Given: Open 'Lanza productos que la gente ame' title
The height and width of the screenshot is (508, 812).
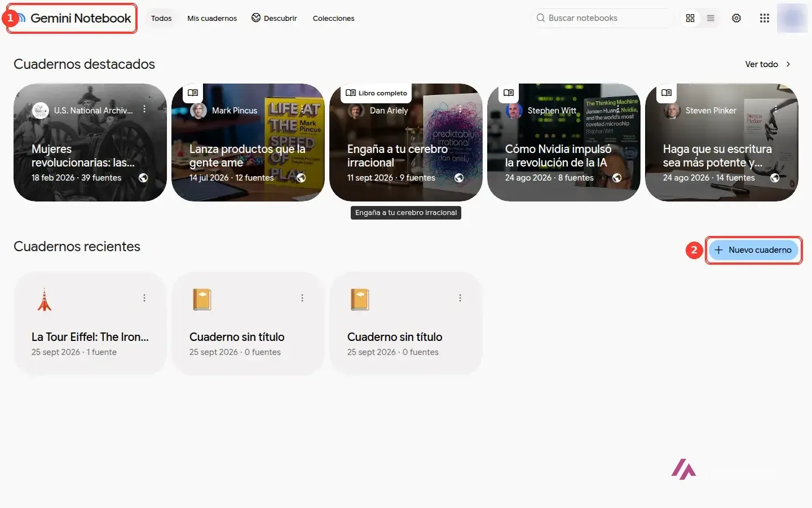Looking at the screenshot, I should (x=247, y=156).
